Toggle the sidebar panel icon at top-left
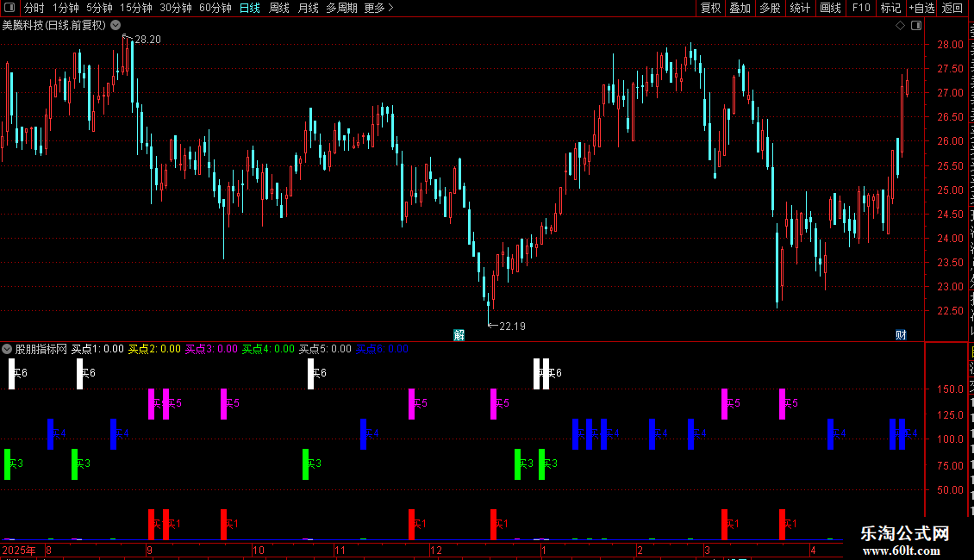 [x=9, y=8]
